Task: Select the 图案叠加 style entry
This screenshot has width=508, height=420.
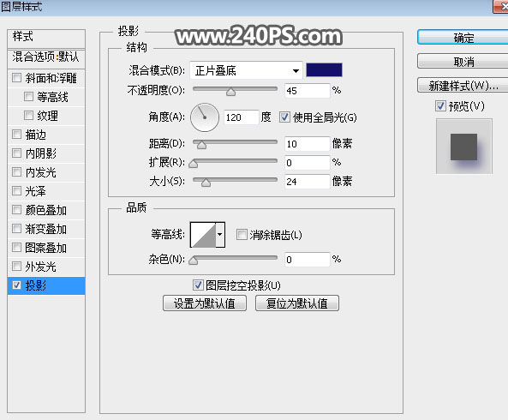Action: tap(46, 248)
